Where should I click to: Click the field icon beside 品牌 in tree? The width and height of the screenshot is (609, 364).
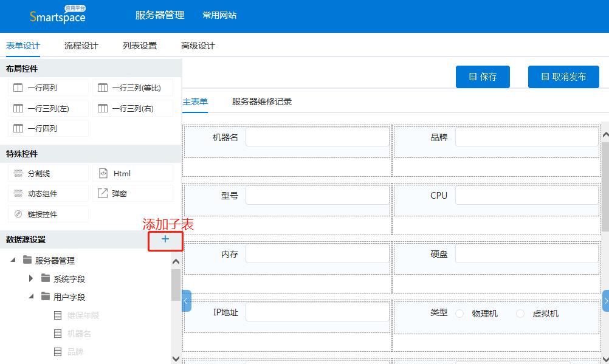[x=58, y=352]
